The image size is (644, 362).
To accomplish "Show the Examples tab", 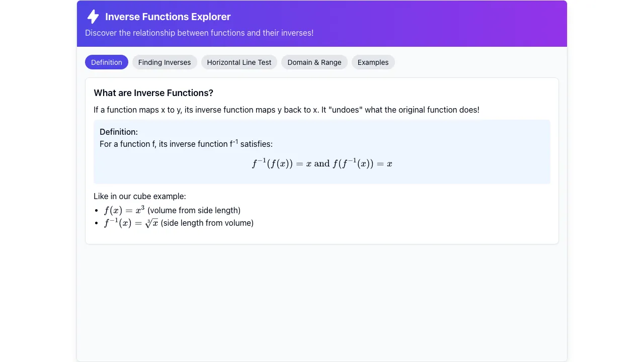I will (373, 62).
